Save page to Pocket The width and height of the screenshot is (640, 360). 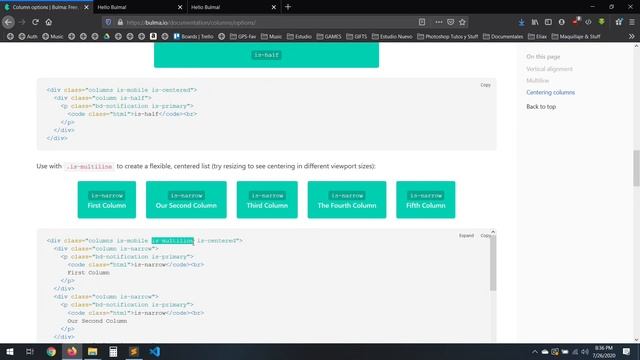pyautogui.click(x=450, y=22)
